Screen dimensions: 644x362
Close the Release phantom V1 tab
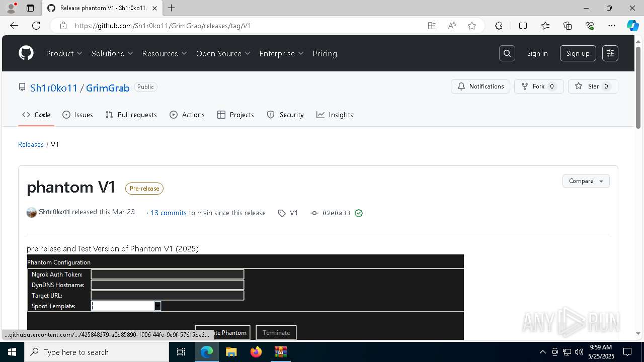pos(155,8)
